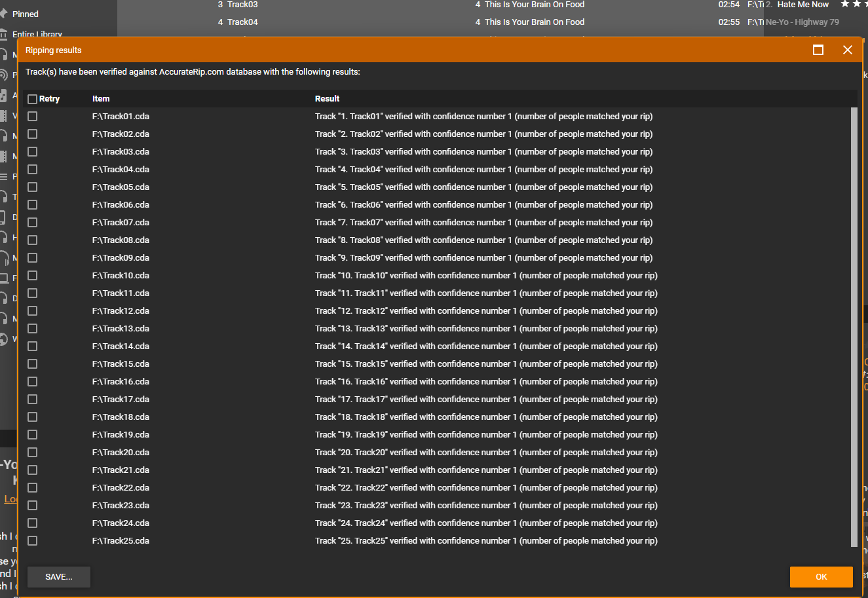Click the podcast broadcast icon in sidebar
The image size is (868, 598).
pyautogui.click(x=3, y=75)
